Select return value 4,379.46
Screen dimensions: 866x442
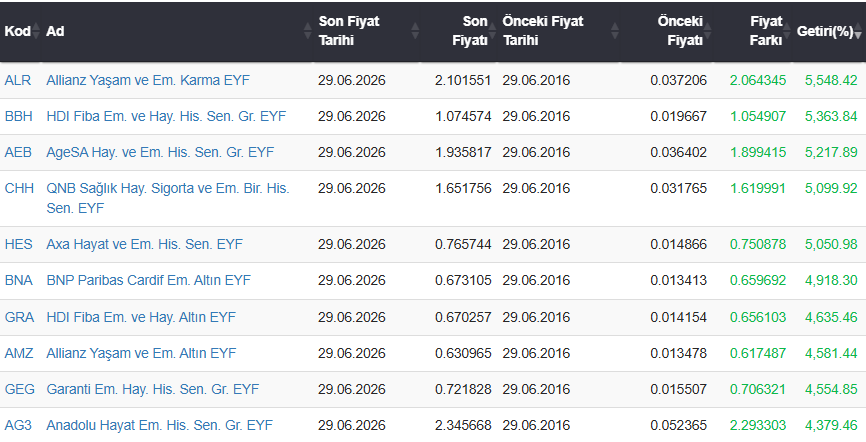[x=831, y=425]
